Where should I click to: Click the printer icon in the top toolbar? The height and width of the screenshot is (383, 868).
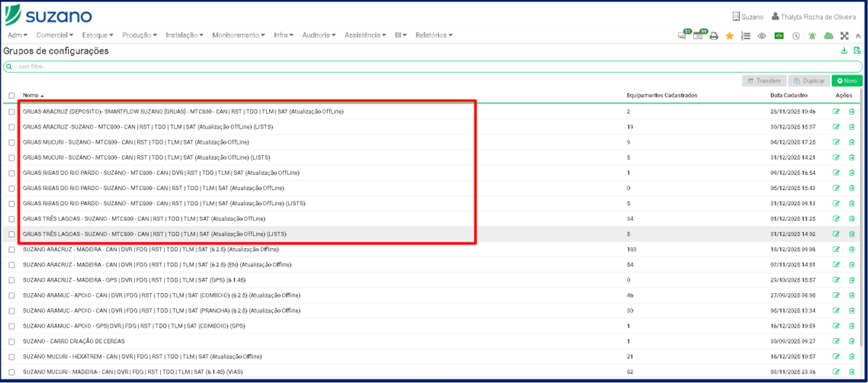coord(714,36)
